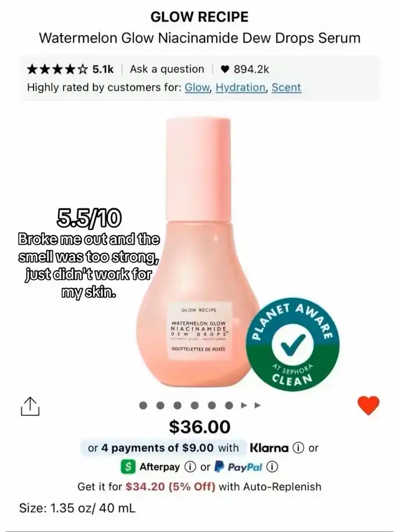Tap the share icon below product image
This screenshot has width=399, height=532.
coord(30,406)
